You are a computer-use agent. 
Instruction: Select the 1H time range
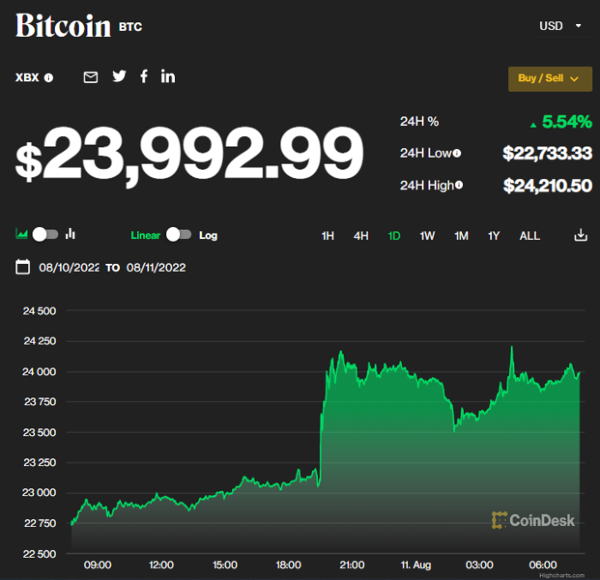coord(328,236)
